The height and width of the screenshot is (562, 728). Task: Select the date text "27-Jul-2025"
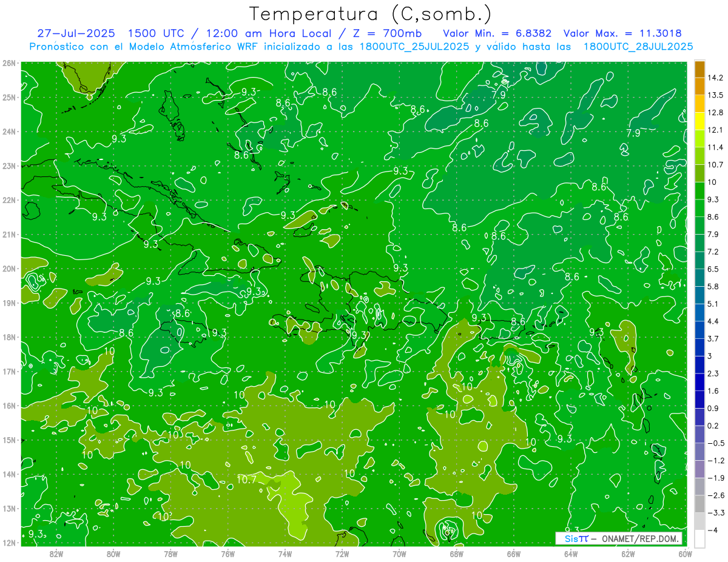(x=76, y=33)
